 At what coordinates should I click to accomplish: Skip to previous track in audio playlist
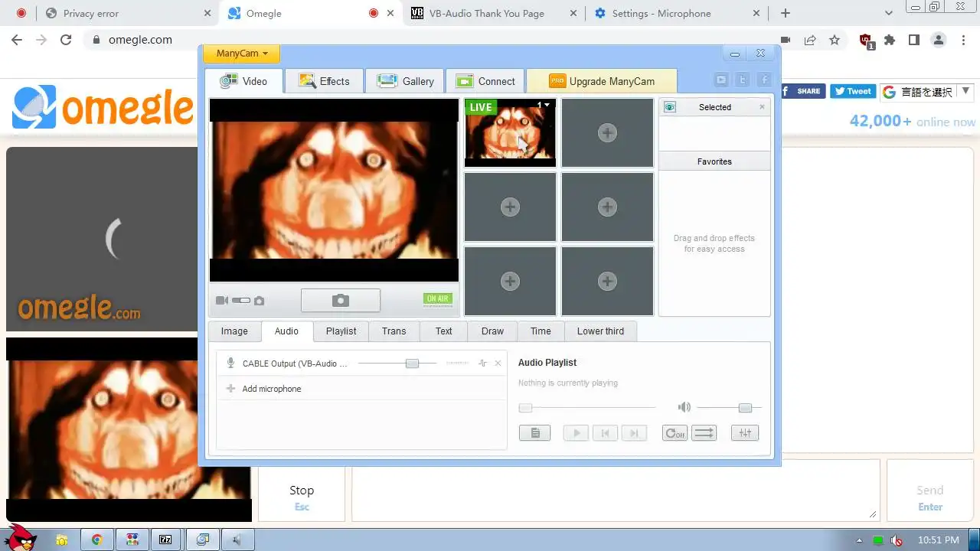pyautogui.click(x=605, y=433)
